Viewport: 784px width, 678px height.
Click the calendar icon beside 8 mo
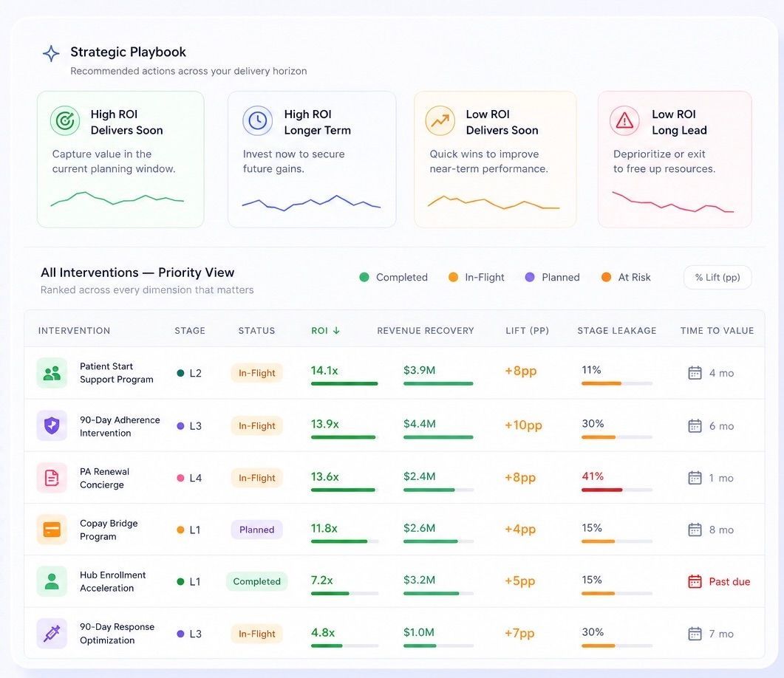[x=695, y=530]
